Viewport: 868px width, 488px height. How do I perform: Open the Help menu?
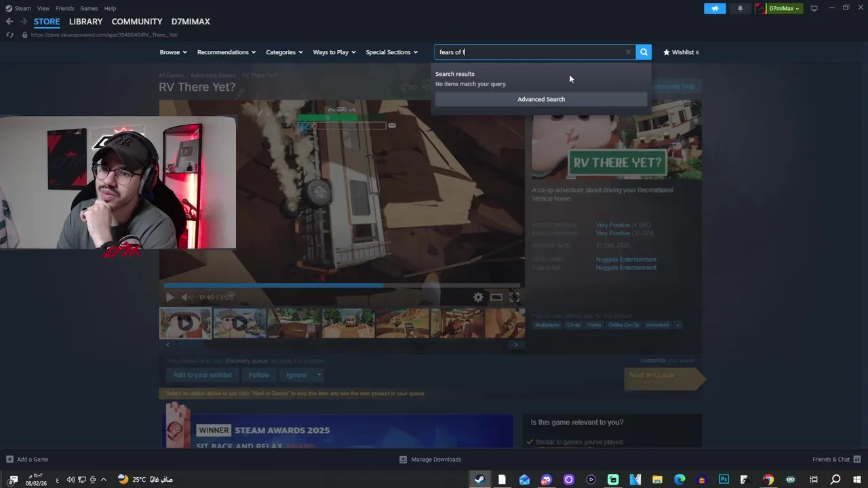[110, 8]
